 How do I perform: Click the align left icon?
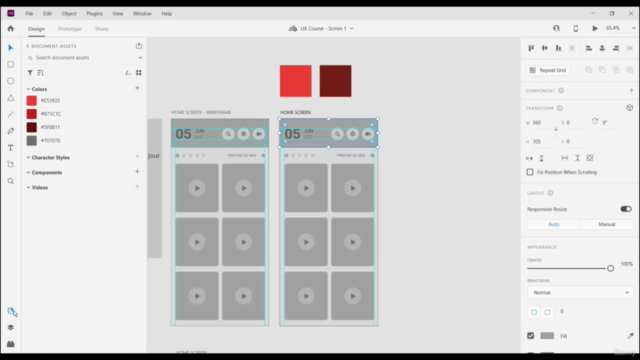pyautogui.click(x=589, y=48)
